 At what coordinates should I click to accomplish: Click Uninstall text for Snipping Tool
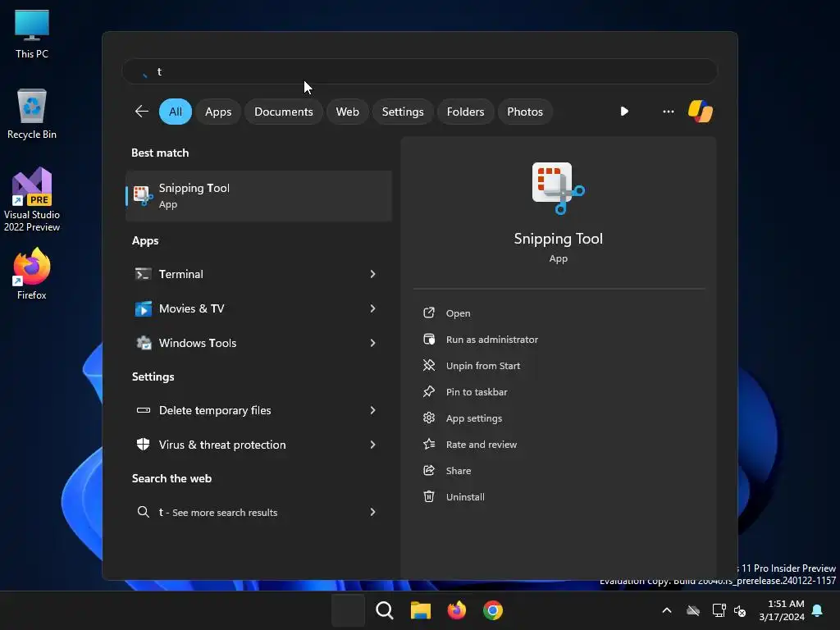pos(465,497)
